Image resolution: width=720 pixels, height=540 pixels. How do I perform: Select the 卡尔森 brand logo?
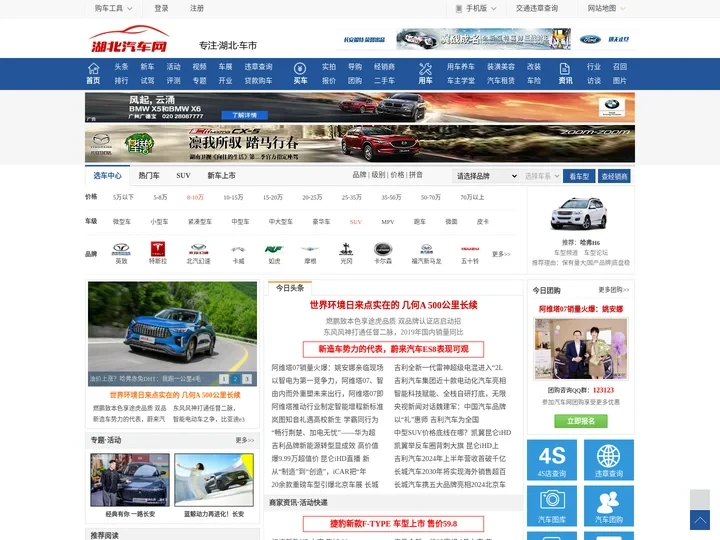382,249
